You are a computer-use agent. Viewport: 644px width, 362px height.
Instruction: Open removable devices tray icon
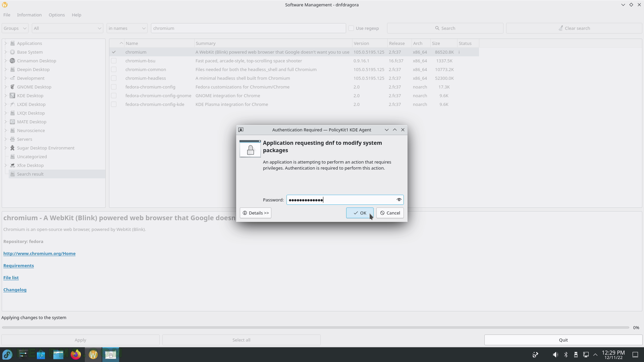click(576, 355)
